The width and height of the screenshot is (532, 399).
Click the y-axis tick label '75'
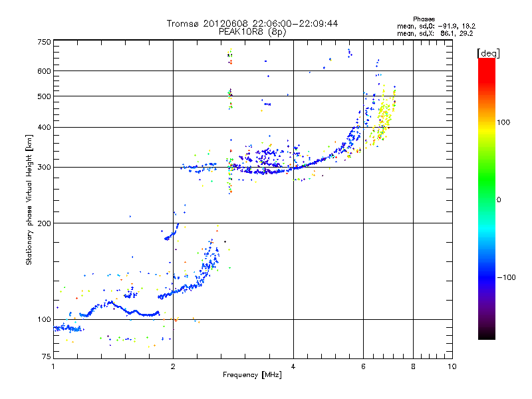point(47,356)
